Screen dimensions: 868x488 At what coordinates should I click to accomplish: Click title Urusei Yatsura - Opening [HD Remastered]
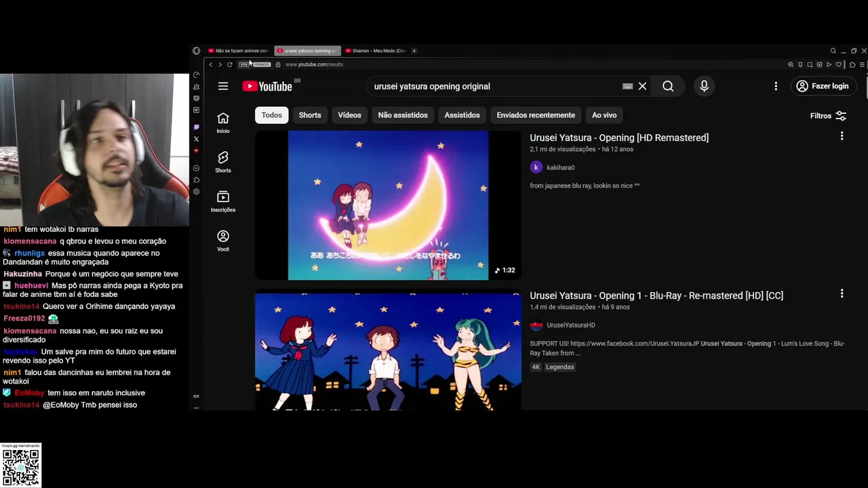619,138
